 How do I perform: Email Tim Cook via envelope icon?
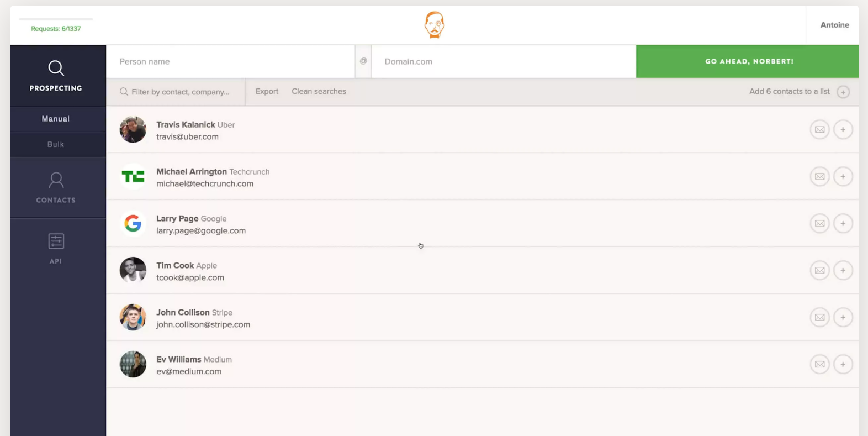tap(820, 270)
